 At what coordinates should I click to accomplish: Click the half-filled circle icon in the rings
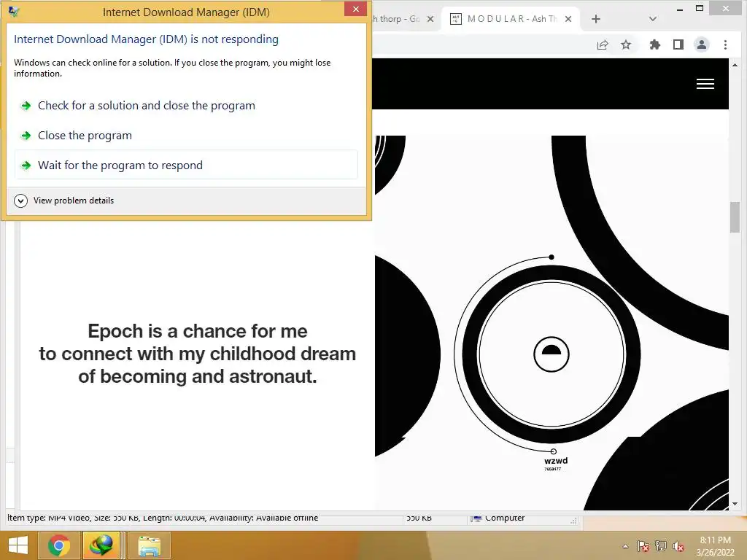[x=551, y=354]
